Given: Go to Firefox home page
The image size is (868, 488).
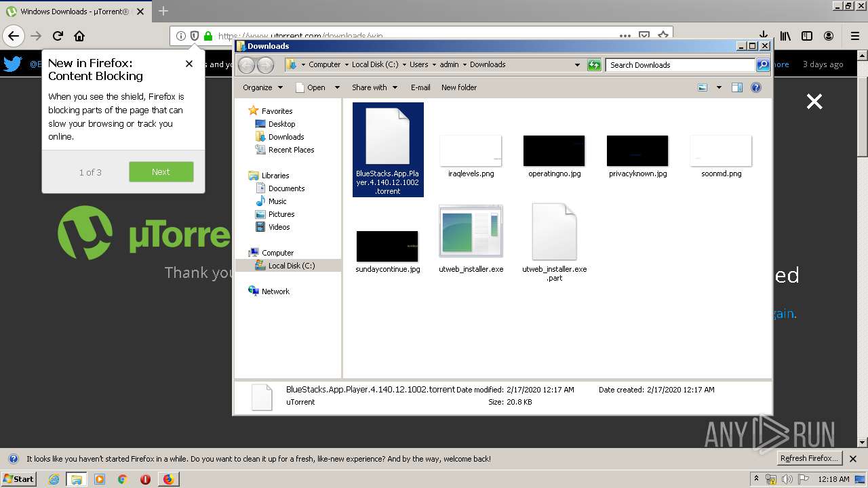Looking at the screenshot, I should [79, 36].
